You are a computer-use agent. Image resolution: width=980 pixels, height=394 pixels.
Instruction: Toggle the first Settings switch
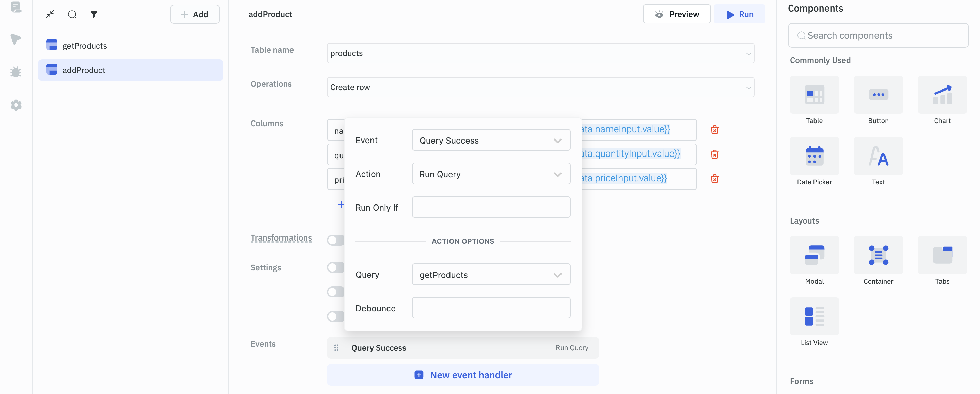pos(335,267)
